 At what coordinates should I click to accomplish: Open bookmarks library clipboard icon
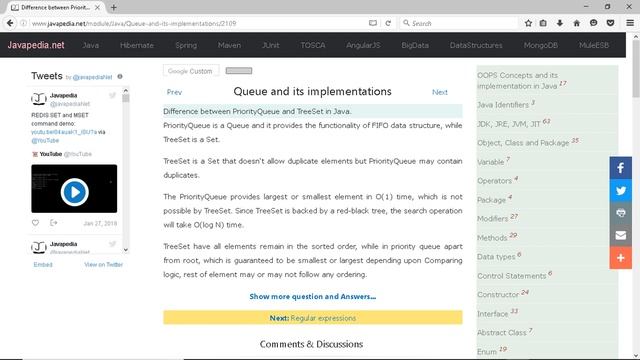[543, 23]
